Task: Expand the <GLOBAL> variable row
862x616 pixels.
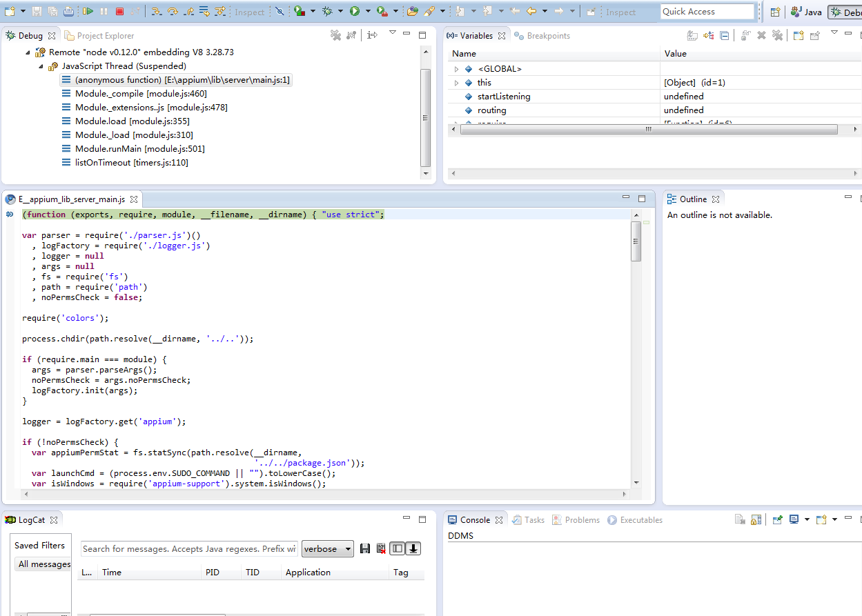Action: [x=456, y=69]
